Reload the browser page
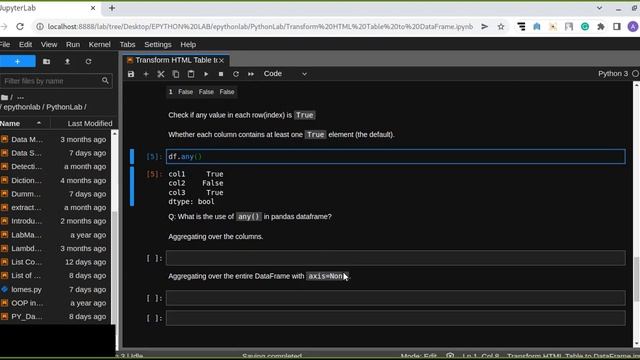The height and width of the screenshot is (360, 640). pos(20,27)
